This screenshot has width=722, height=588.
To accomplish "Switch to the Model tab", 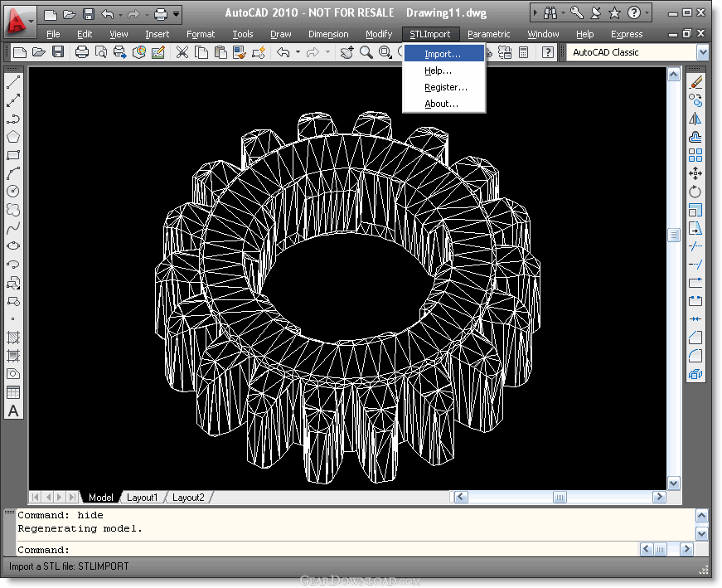I will [101, 498].
